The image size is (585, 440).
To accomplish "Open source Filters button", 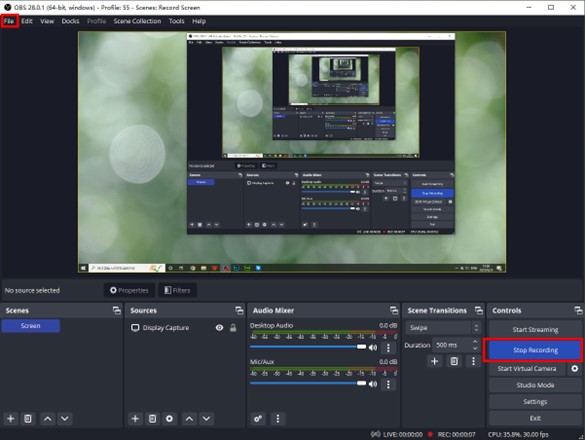I will [x=177, y=290].
